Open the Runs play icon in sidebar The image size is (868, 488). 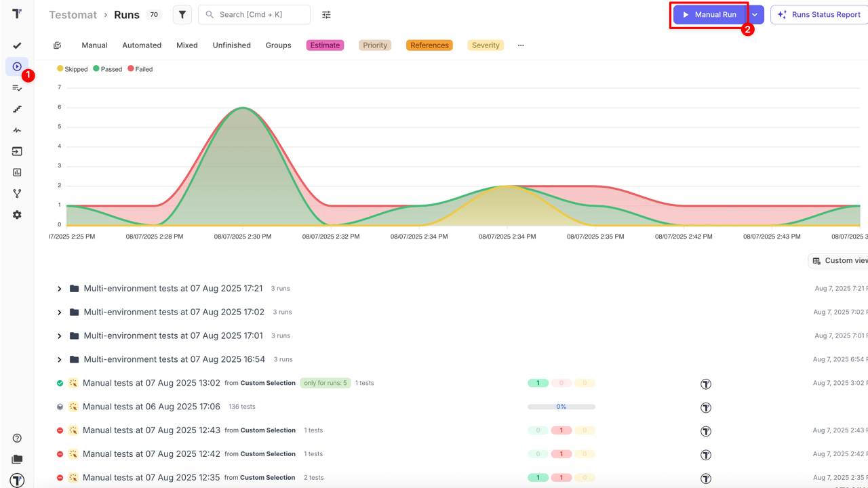click(x=17, y=66)
